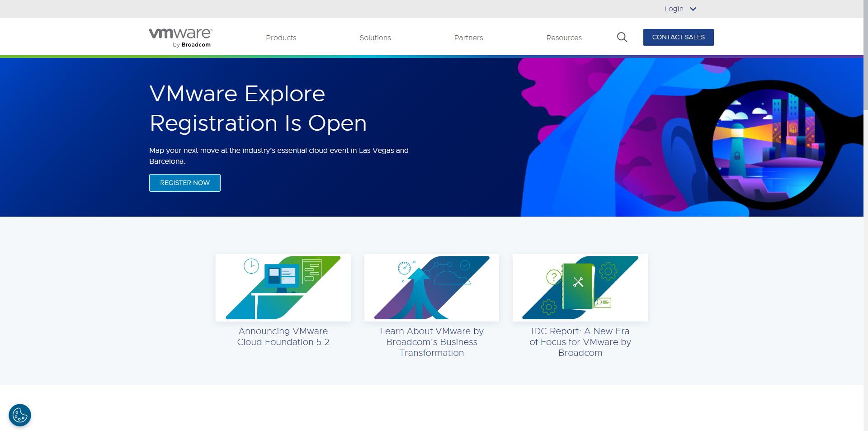Click Learn About Broadcom's Business Transformation link
The width and height of the screenshot is (868, 431).
pos(432,342)
